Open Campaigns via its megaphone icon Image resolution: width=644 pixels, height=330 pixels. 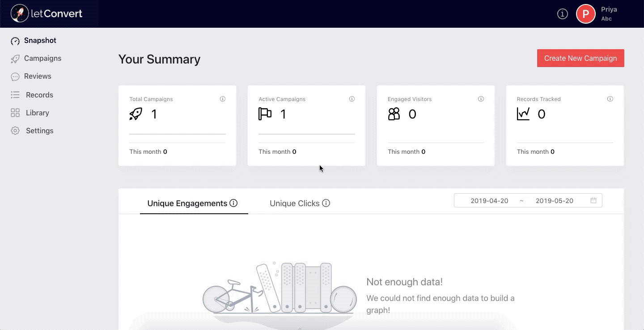[15, 58]
